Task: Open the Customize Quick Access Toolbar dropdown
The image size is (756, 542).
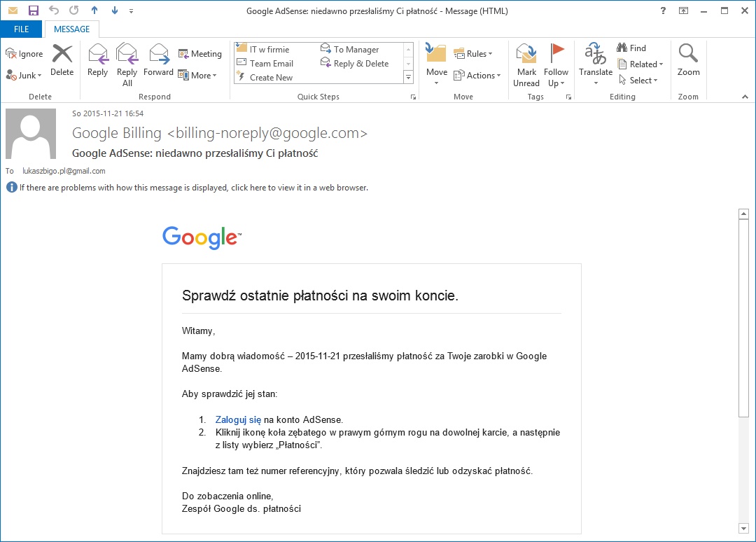Action: [131, 11]
